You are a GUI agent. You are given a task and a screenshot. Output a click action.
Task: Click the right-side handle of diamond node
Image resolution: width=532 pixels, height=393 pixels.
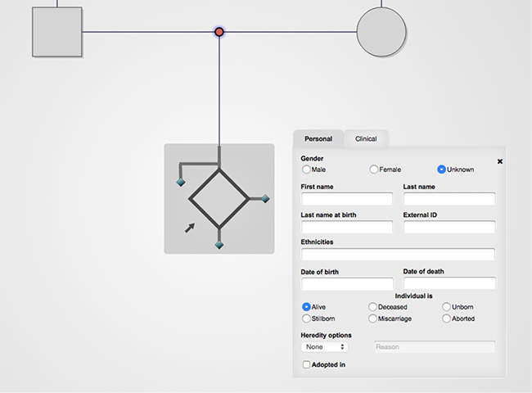coord(265,198)
